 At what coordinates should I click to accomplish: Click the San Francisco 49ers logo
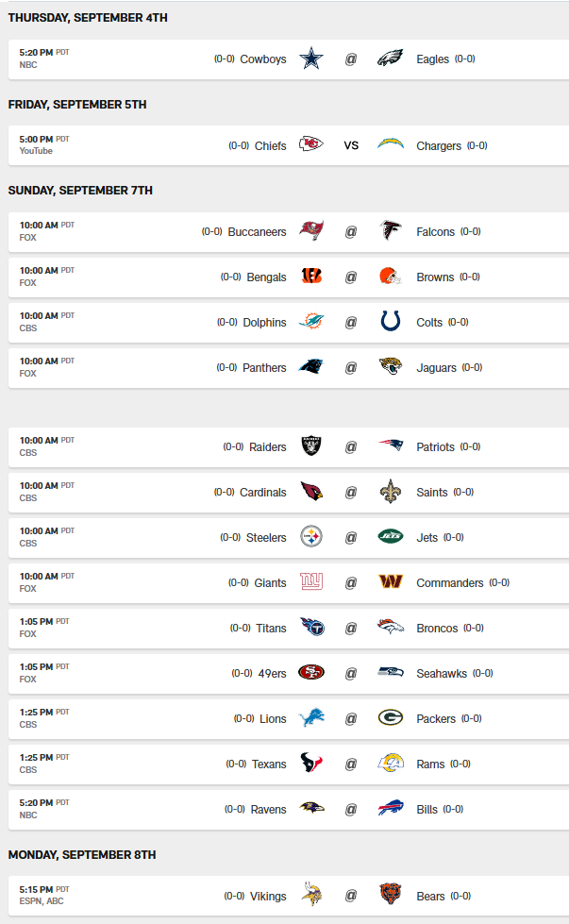(x=311, y=673)
